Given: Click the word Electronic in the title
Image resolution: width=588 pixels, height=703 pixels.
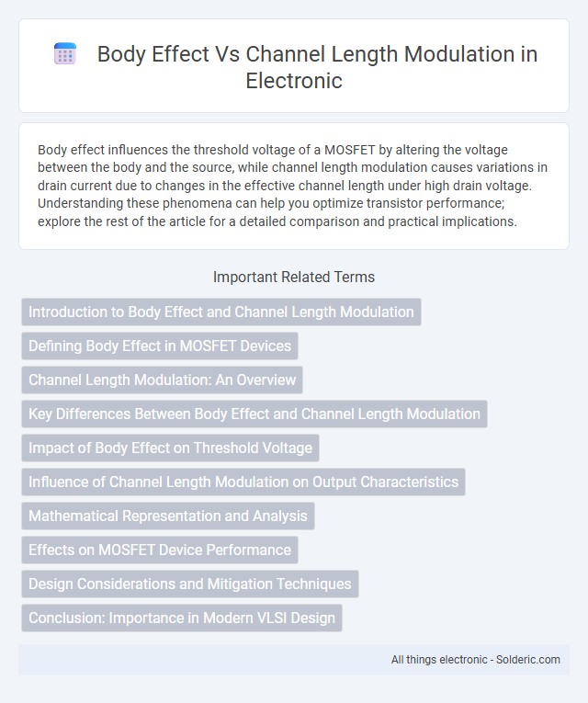Looking at the screenshot, I should (x=294, y=81).
